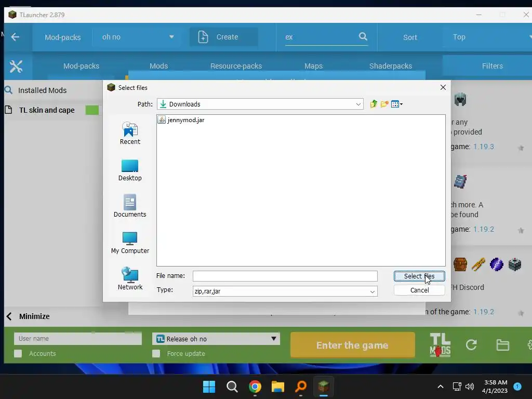Switch to Mods tab
This screenshot has width=532, height=399.
(159, 66)
